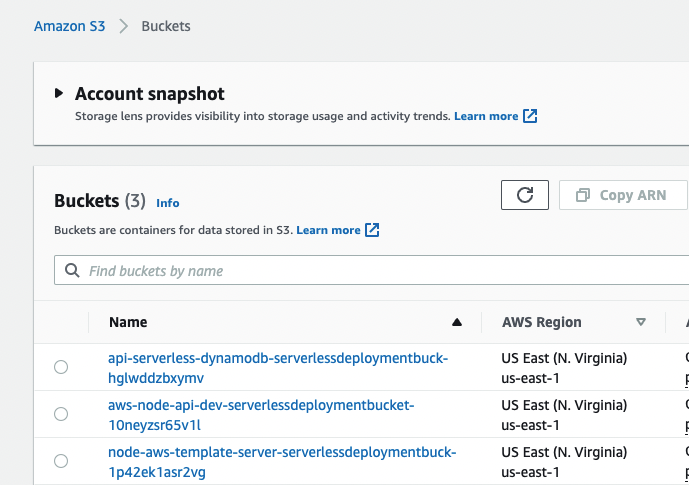
Task: Click the search magnifier icon
Action: pyautogui.click(x=72, y=271)
